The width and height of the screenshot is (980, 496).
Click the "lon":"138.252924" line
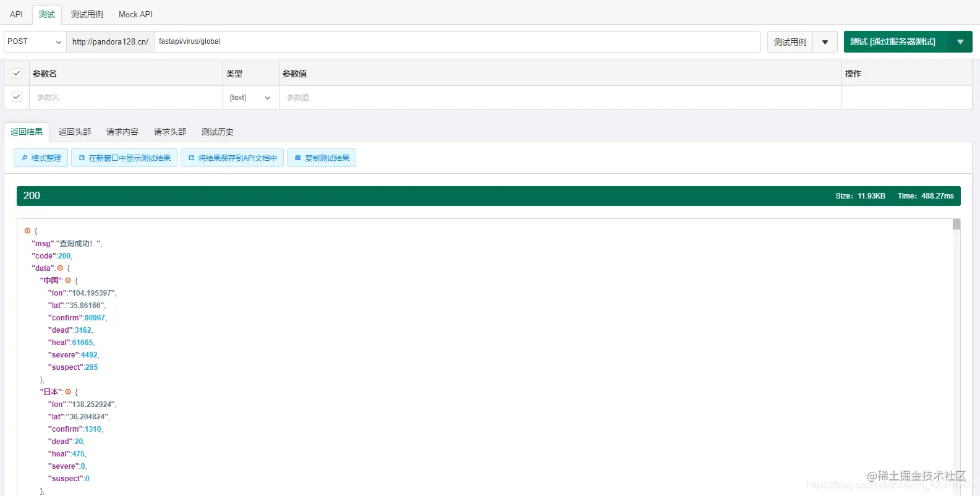pyautogui.click(x=82, y=404)
